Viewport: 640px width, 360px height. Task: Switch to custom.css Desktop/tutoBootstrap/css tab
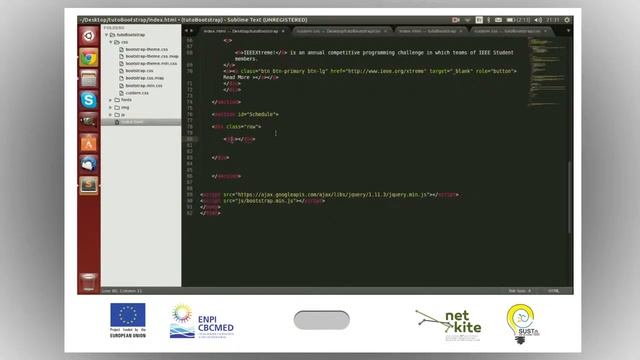coord(340,31)
